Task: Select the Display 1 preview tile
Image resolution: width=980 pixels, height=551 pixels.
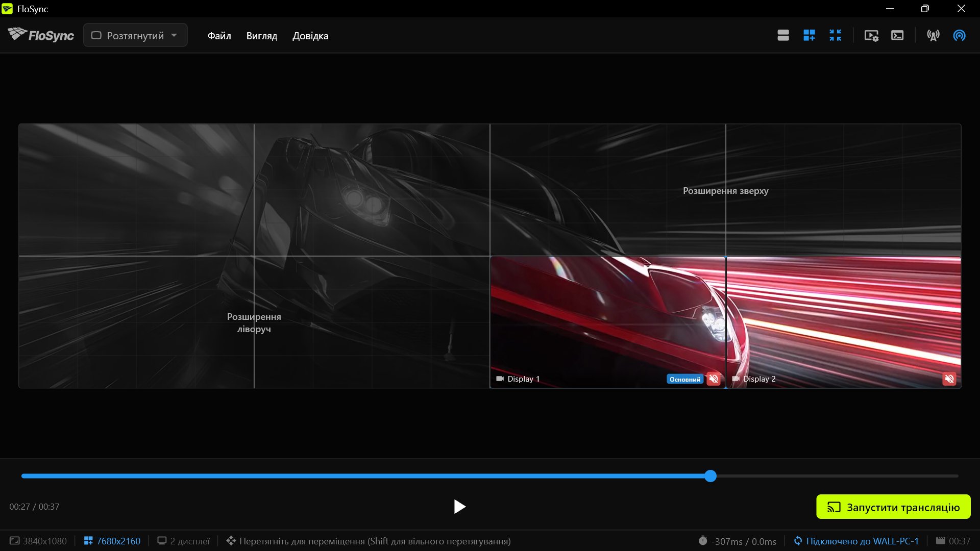Action: coord(608,322)
